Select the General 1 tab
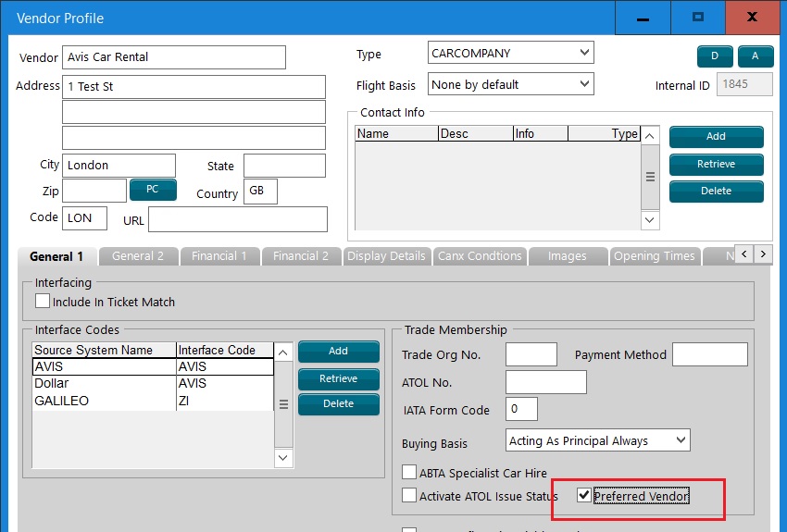The image size is (787, 532). 56,256
